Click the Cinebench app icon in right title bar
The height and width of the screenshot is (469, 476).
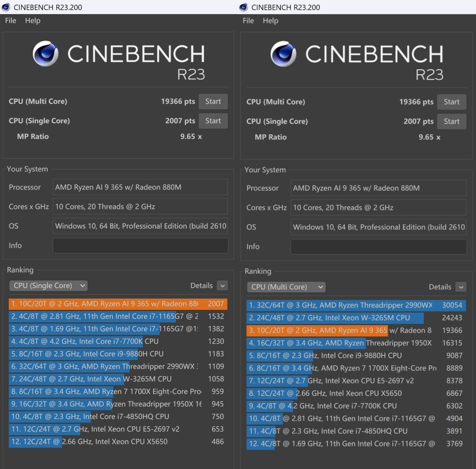point(244,7)
